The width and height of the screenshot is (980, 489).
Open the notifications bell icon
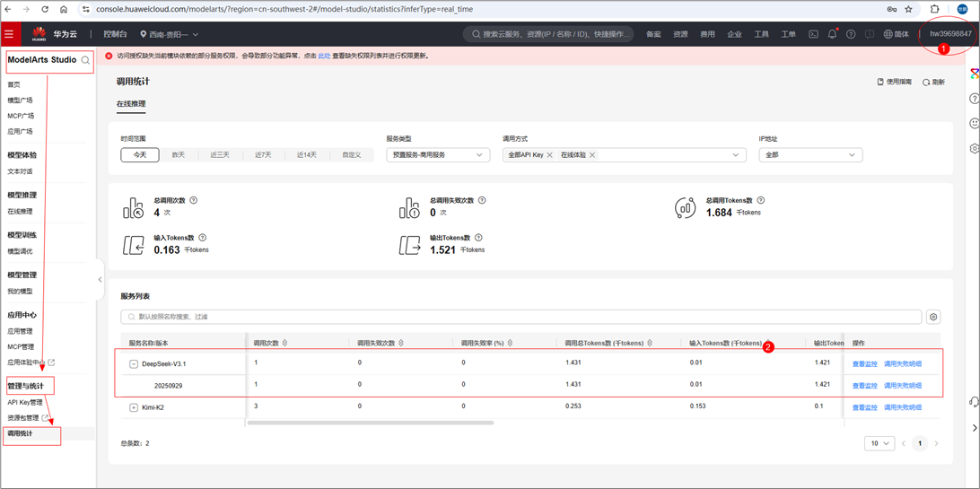tap(832, 34)
